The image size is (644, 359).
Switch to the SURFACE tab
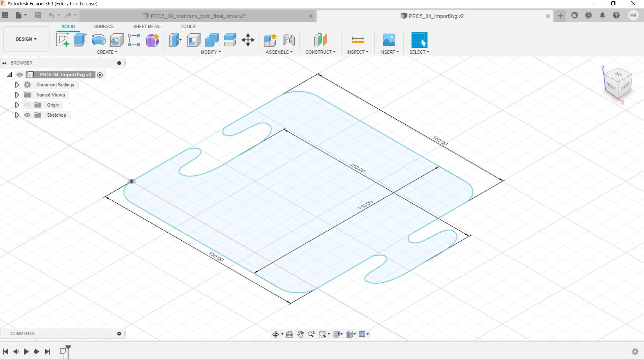point(104,27)
